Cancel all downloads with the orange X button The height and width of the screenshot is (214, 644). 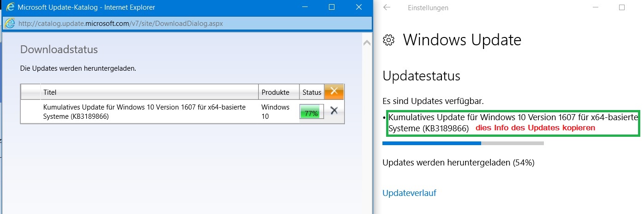(x=334, y=91)
